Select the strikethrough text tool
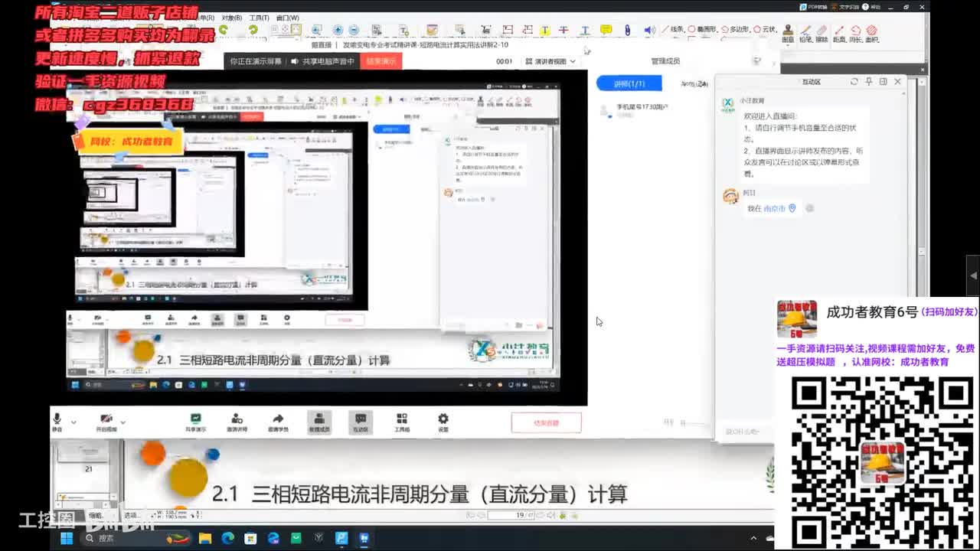 [x=563, y=30]
